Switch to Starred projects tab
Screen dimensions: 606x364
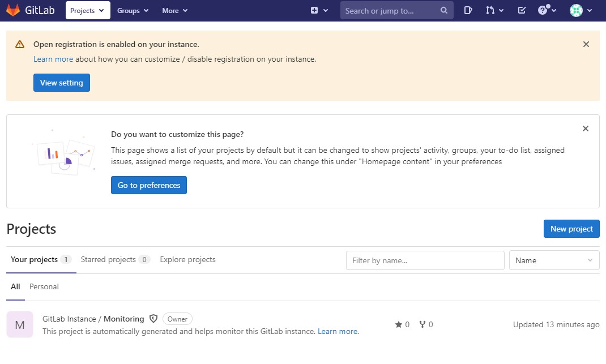[115, 260]
